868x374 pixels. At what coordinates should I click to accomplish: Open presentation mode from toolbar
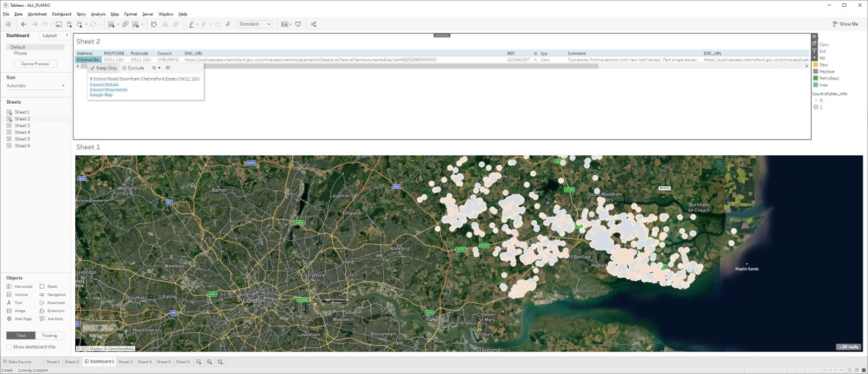pos(298,24)
